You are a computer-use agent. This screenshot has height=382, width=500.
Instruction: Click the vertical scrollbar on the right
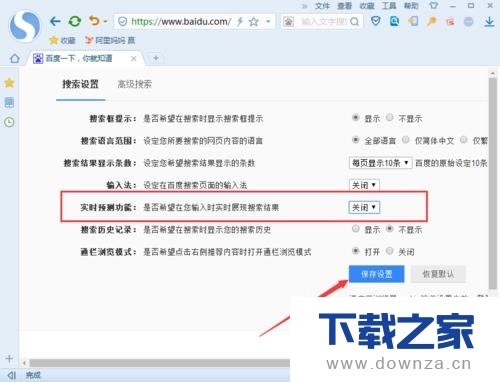tap(492, 183)
